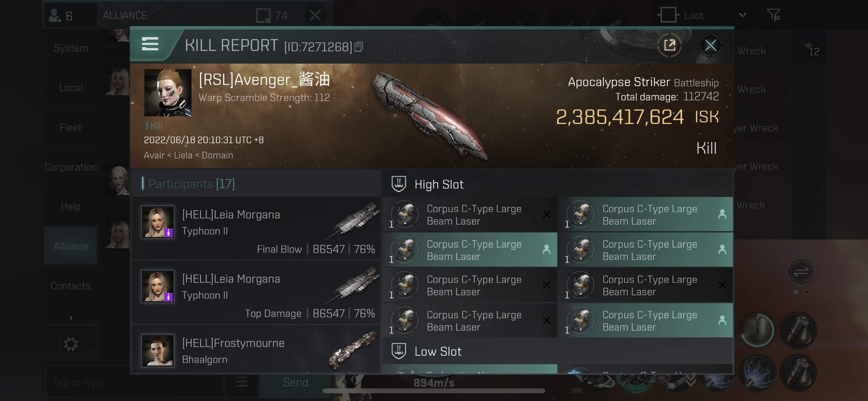
Task: Select Frostymourne Bhaalgorn participant entry
Action: 256,350
